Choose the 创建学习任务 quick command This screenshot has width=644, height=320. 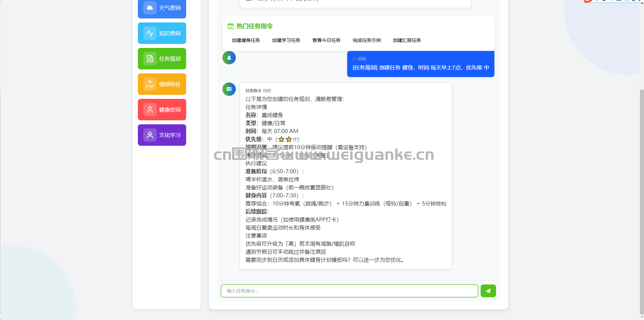point(286,40)
